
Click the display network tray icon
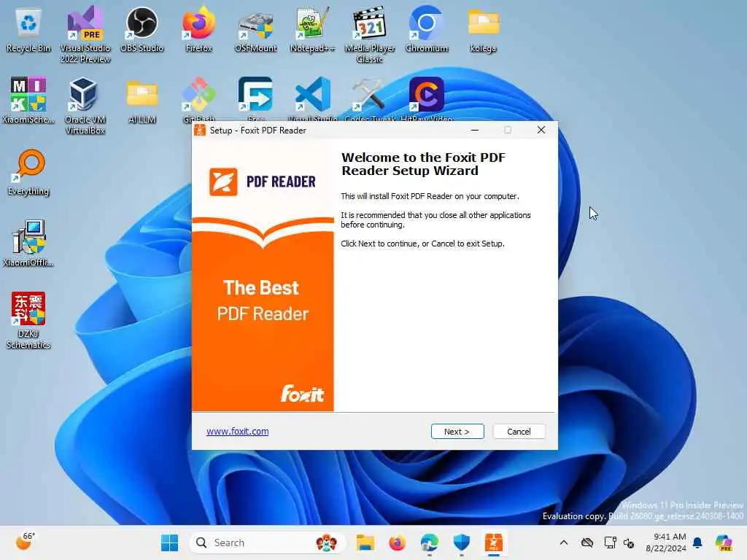610,542
